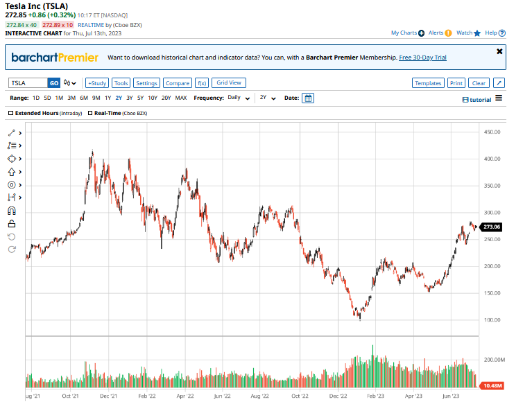This screenshot has width=532, height=404.
Task: Enable the Real-Time checkbox
Action: (x=90, y=113)
